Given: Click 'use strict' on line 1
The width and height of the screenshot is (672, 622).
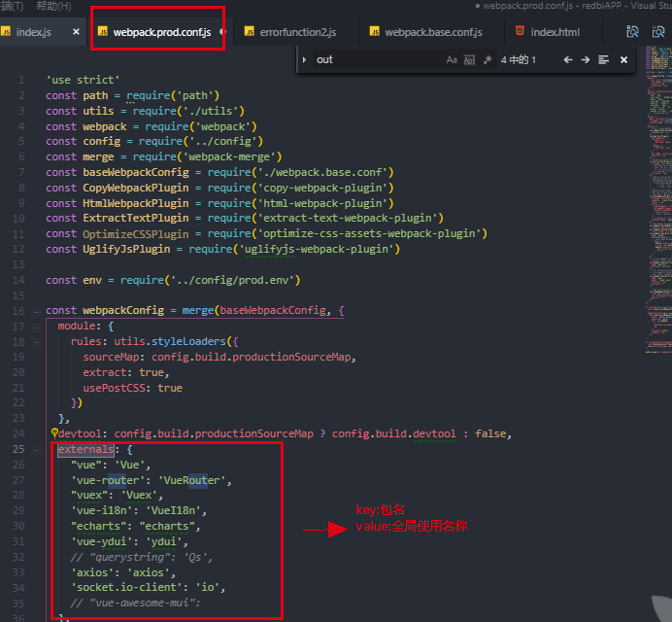Looking at the screenshot, I should tap(84, 81).
